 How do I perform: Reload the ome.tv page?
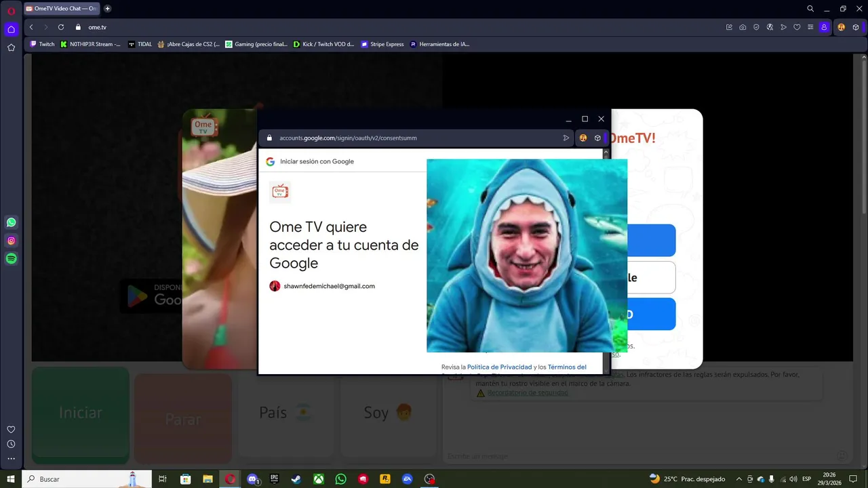pos(61,27)
